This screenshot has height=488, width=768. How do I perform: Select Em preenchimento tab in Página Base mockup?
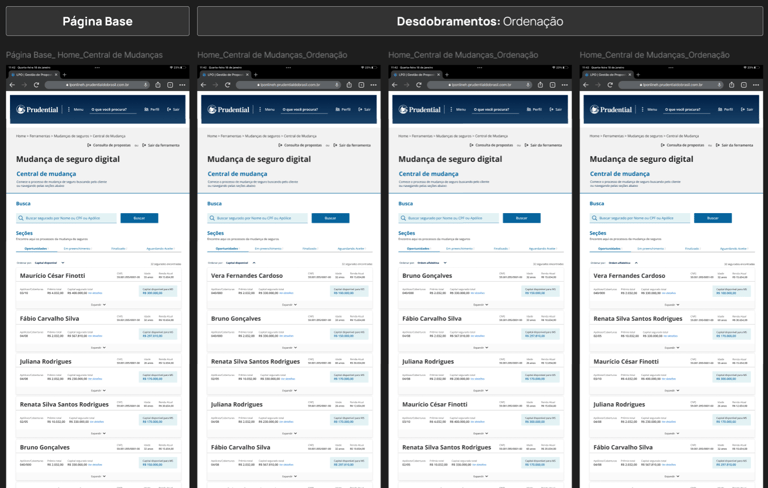pos(77,249)
